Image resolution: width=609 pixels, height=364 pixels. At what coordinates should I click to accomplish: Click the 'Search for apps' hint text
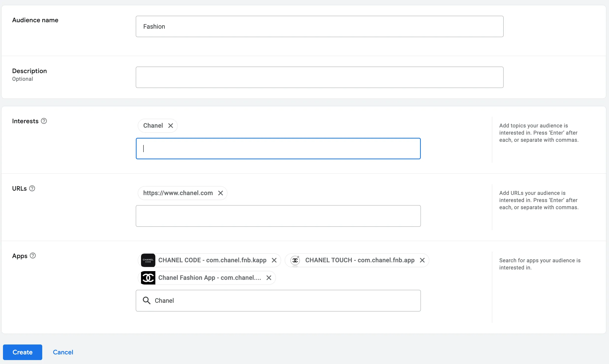540,264
